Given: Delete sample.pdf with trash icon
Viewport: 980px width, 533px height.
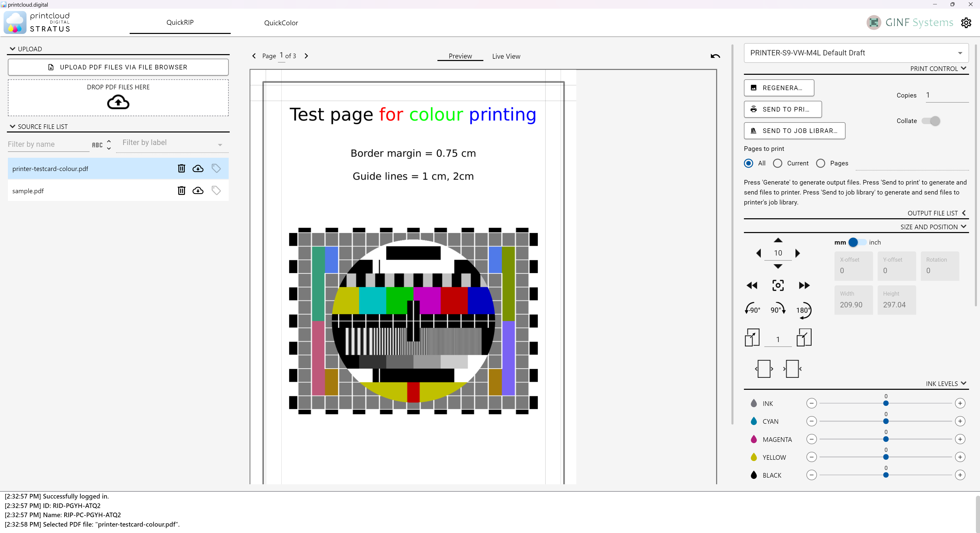Looking at the screenshot, I should [181, 190].
